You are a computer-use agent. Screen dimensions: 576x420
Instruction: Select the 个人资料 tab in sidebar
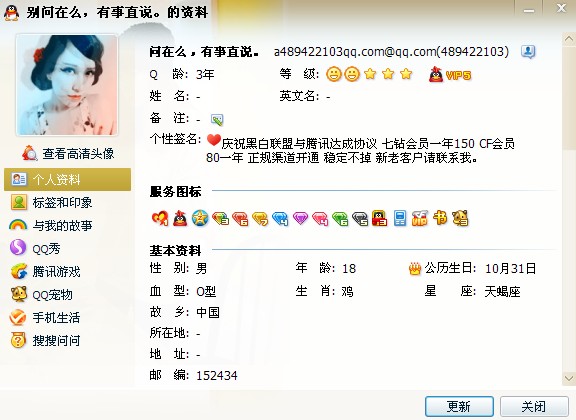click(68, 179)
